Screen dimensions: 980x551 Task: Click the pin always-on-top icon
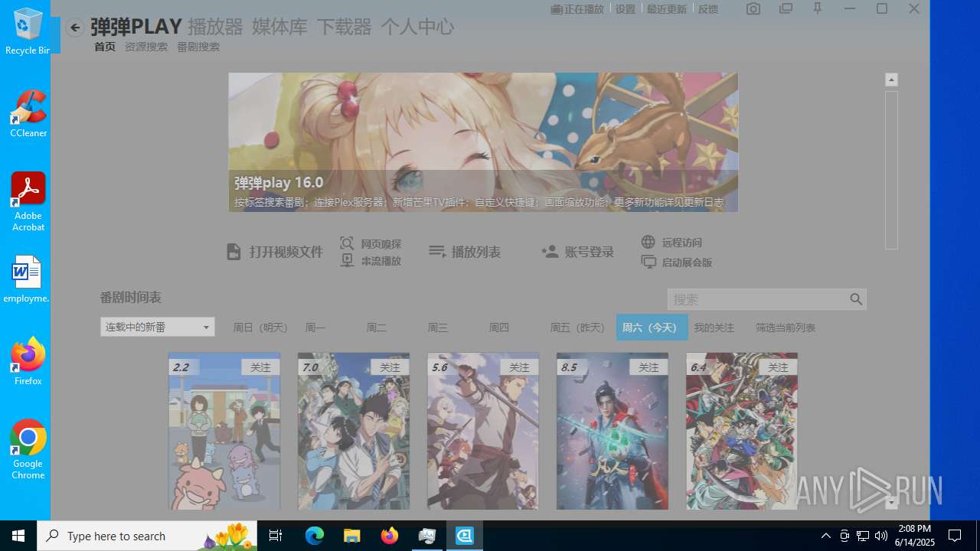818,9
